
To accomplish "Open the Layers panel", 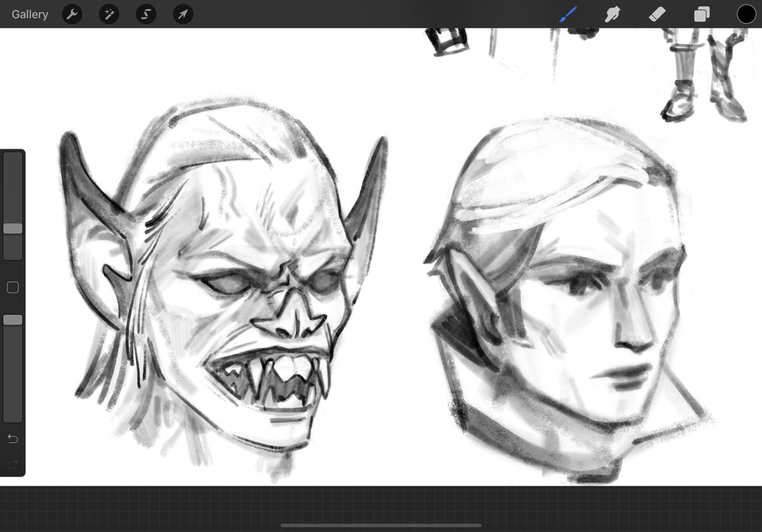I will pyautogui.click(x=702, y=14).
